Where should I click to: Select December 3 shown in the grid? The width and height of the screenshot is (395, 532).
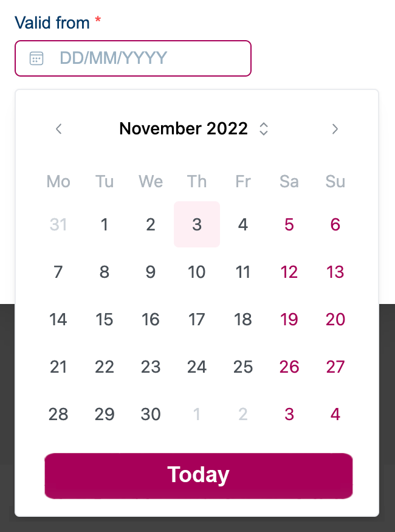point(289,414)
